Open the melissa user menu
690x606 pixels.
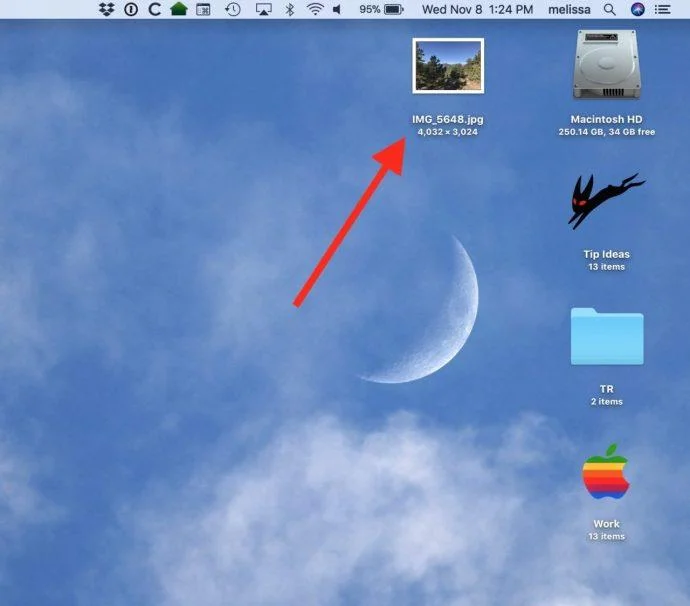(x=569, y=9)
